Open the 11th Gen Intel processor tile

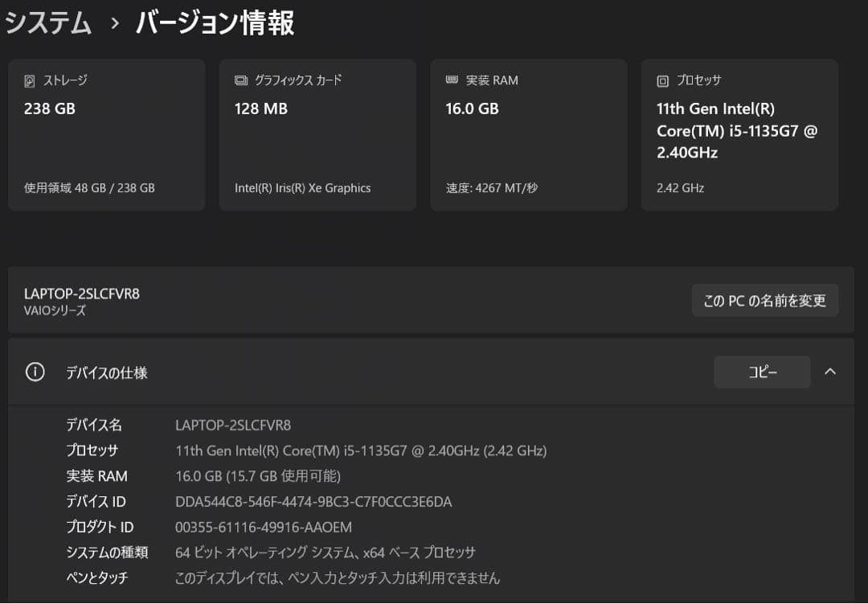coord(739,134)
